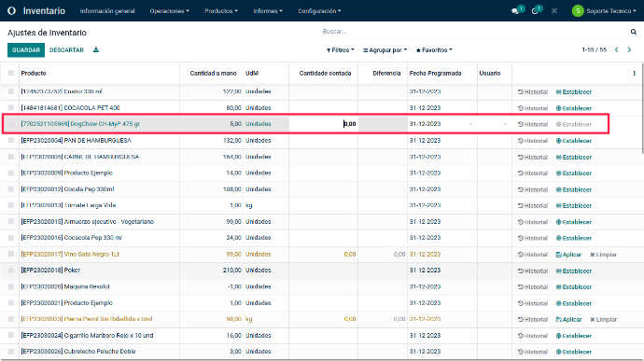Click the '210,00' quantity in Poker row

[232, 271]
